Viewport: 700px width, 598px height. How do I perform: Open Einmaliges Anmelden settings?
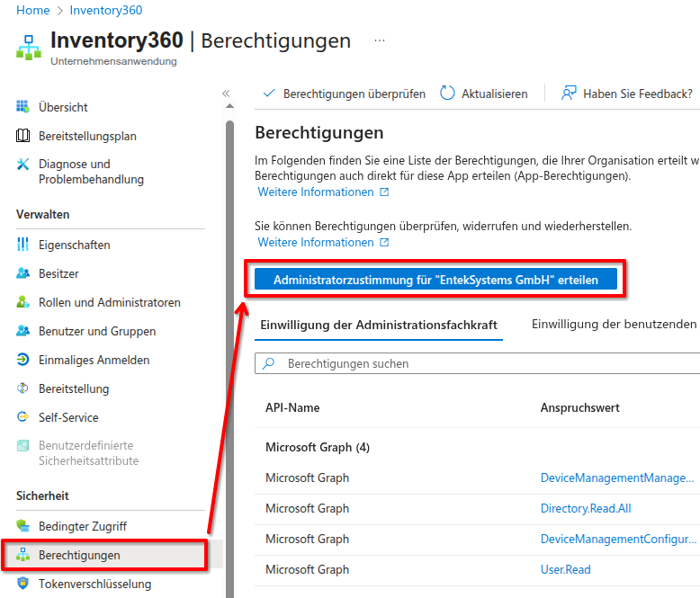click(x=94, y=360)
